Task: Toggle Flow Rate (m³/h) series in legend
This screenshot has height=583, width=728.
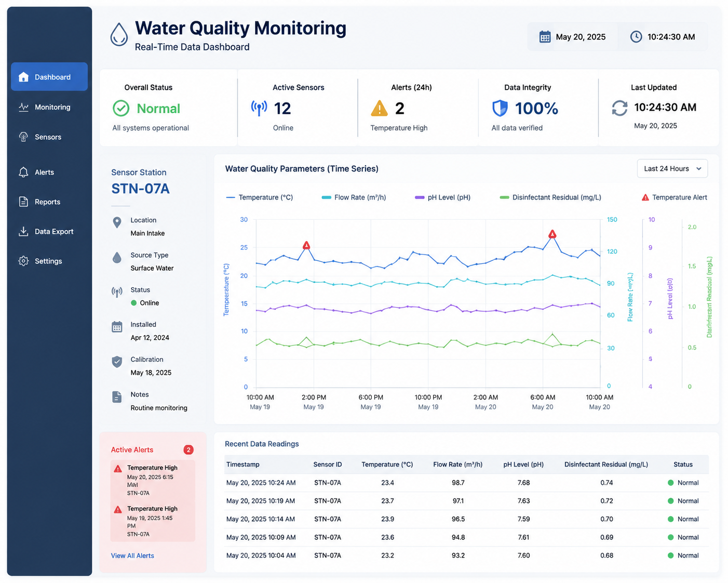Action: click(x=354, y=197)
